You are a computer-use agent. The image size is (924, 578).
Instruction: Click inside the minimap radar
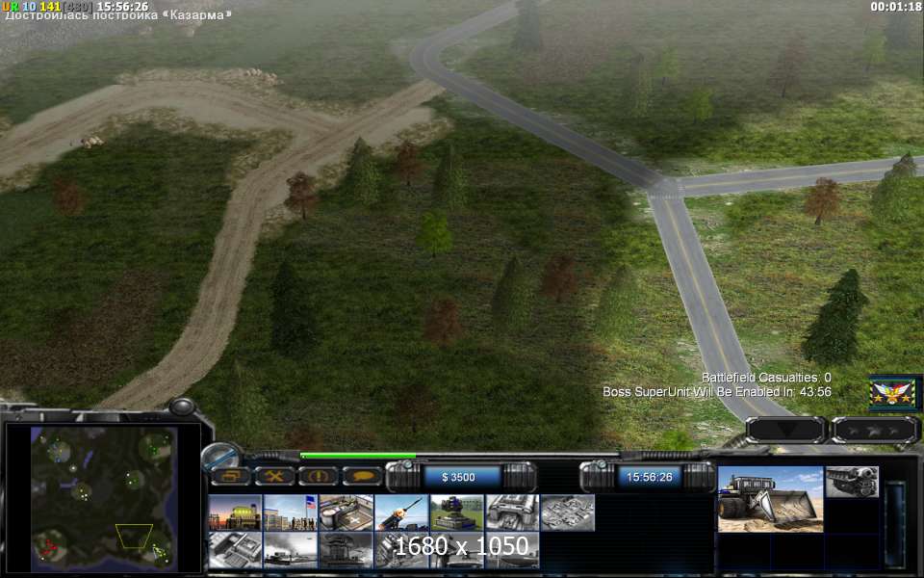(104, 499)
